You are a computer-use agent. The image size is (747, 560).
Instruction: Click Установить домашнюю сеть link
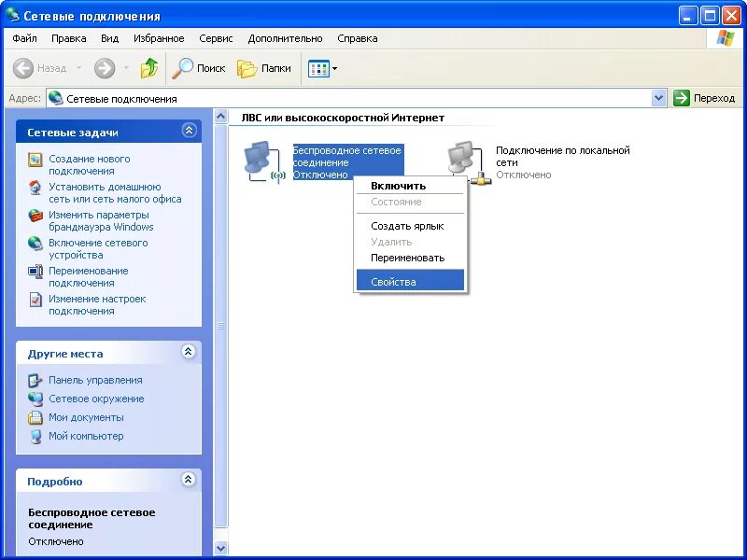pos(115,193)
